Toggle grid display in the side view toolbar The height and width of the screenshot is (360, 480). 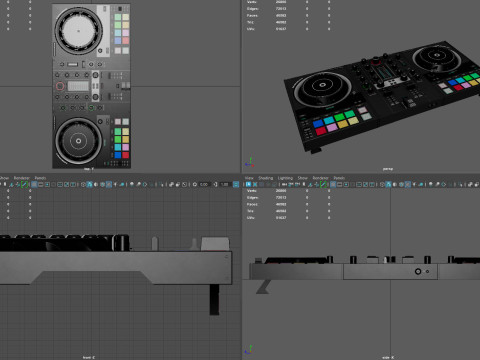[333, 184]
